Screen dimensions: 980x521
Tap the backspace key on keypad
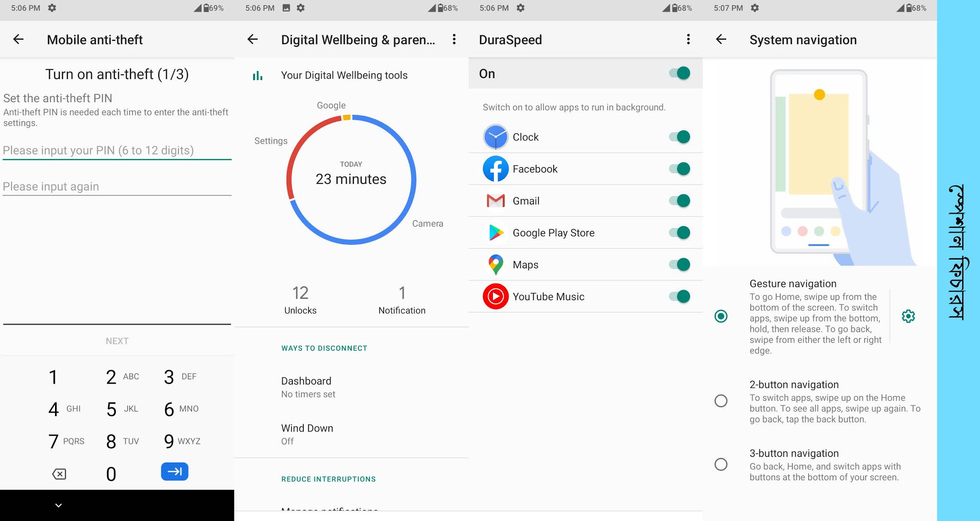[59, 474]
